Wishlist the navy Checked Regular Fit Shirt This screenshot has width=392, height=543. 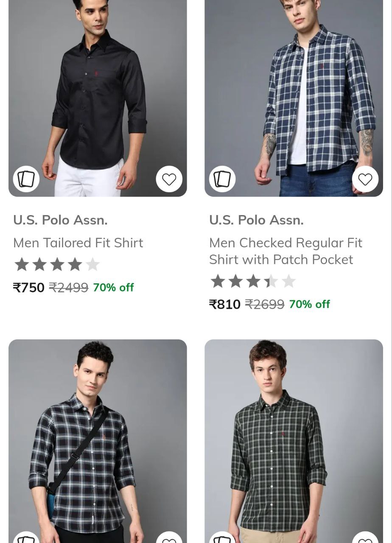pyautogui.click(x=365, y=179)
